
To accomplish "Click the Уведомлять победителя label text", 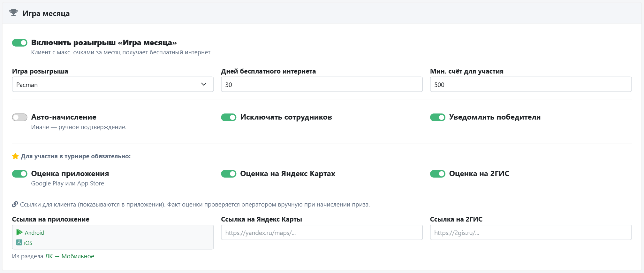I will pos(495,117).
